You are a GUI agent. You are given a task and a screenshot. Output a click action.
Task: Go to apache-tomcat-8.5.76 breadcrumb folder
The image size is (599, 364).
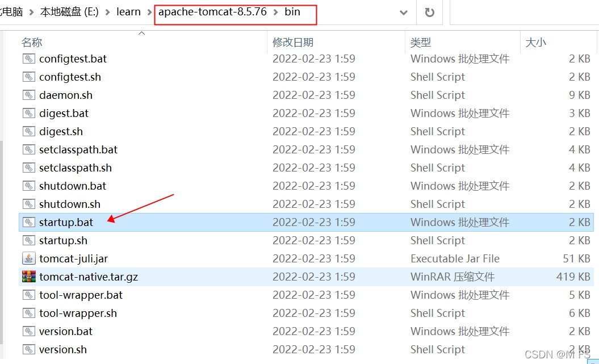click(x=212, y=12)
